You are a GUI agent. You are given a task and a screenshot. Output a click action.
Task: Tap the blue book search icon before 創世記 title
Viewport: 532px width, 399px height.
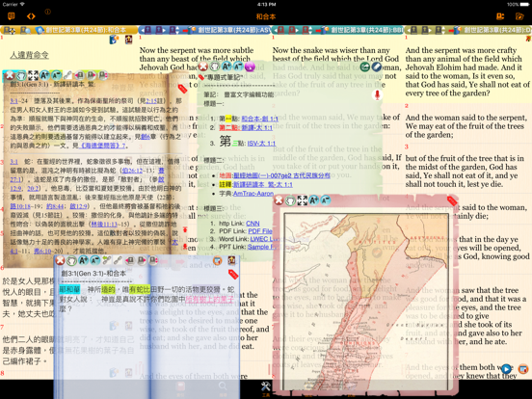[40, 30]
